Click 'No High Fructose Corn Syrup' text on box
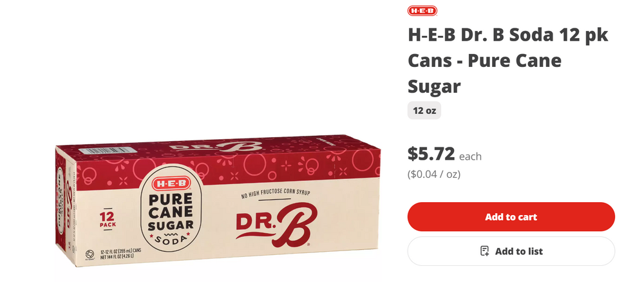 275,194
